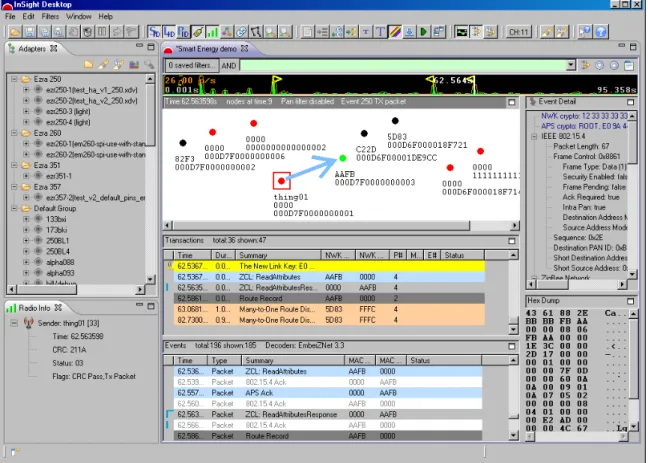Click the folder icon in Adapters panel toolbar
The width and height of the screenshot is (648, 463).
coord(88,64)
